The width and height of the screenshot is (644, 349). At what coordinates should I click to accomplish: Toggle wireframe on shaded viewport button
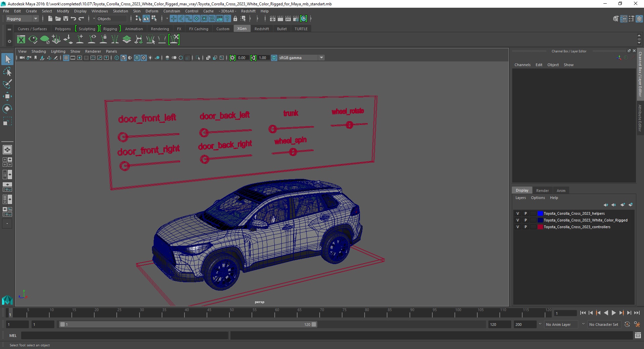pyautogui.click(x=137, y=58)
